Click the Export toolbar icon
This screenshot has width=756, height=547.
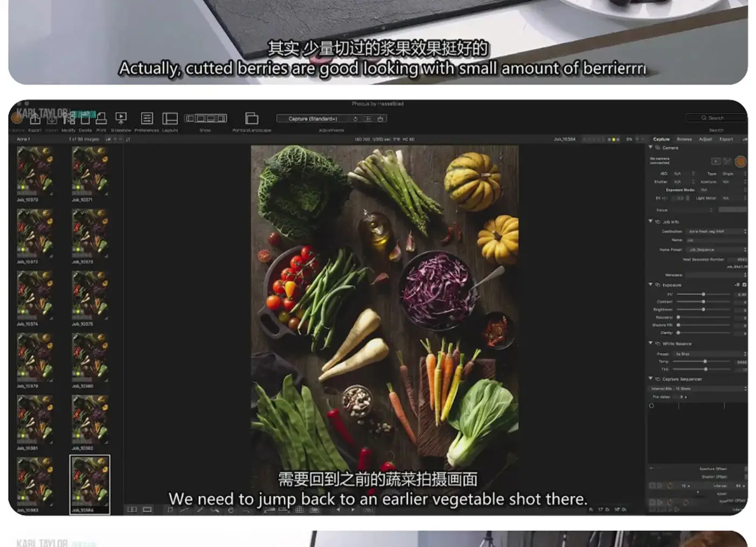pyautogui.click(x=35, y=119)
